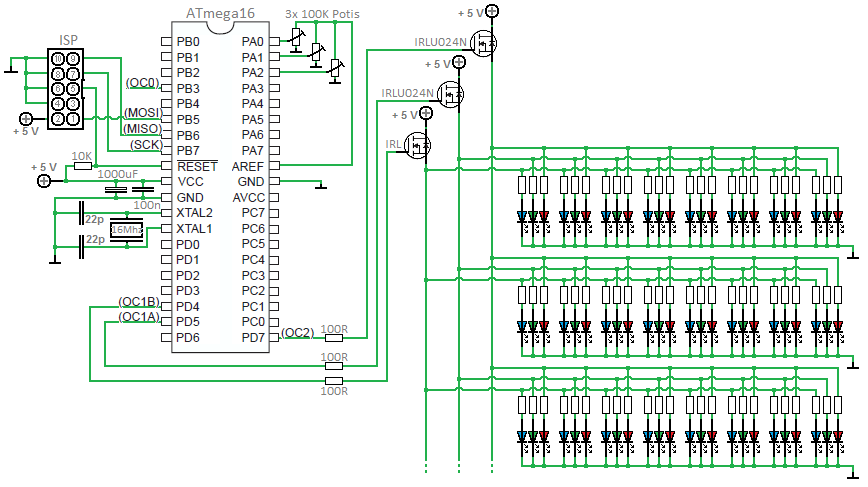Select the 1000uF capacitor symbol
This screenshot has height=487, width=868.
(116, 189)
